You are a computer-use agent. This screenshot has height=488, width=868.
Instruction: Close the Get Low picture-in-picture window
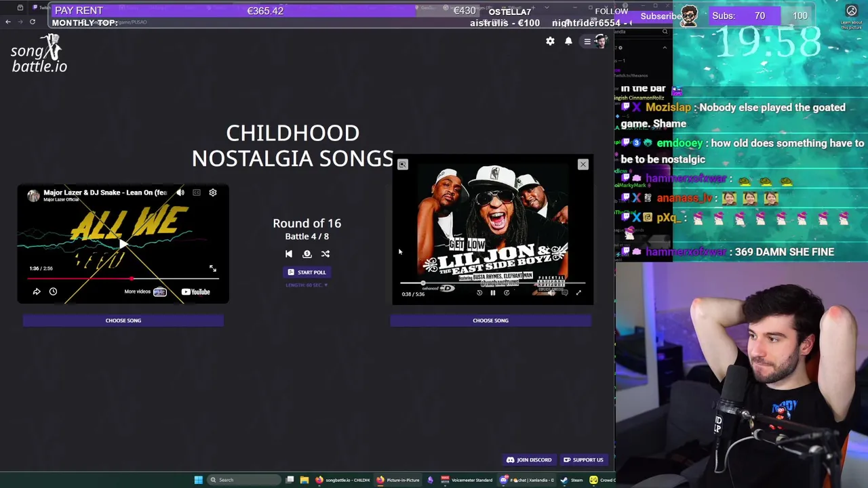(x=583, y=165)
